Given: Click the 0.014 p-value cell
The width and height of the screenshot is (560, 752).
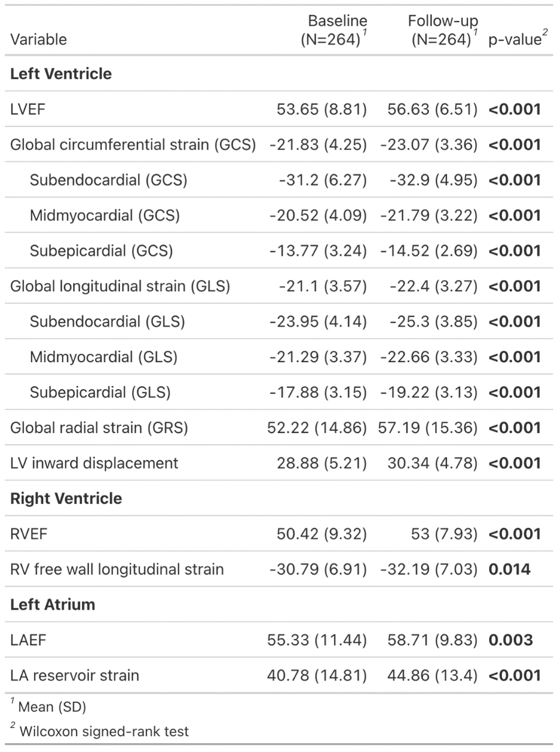Looking at the screenshot, I should click(x=509, y=569).
